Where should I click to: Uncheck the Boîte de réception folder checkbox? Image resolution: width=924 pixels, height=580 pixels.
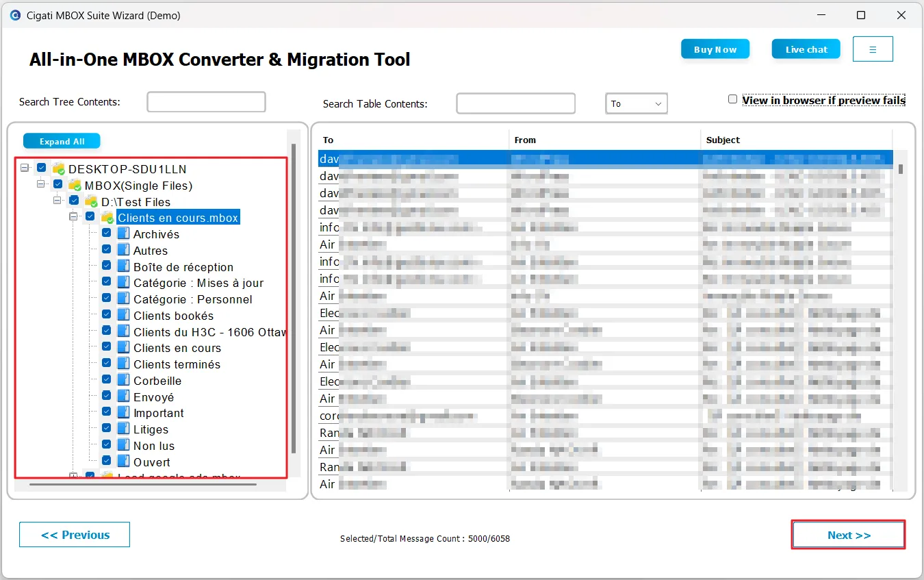(107, 266)
